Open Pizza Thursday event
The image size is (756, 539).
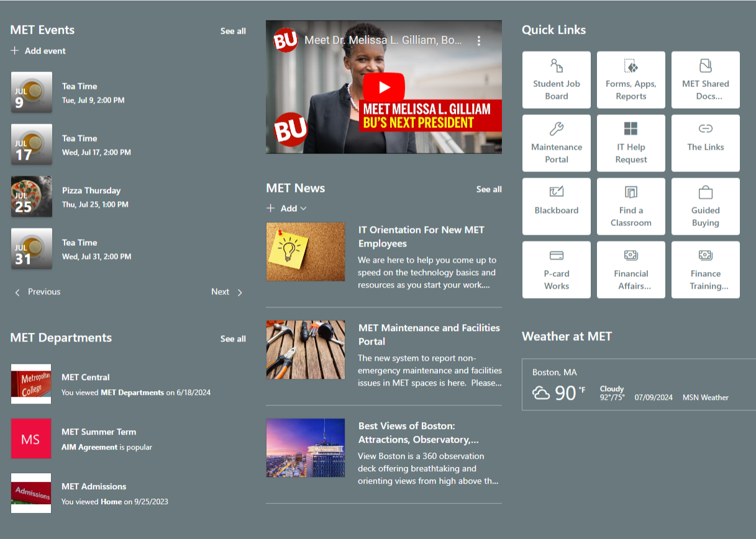click(x=91, y=191)
